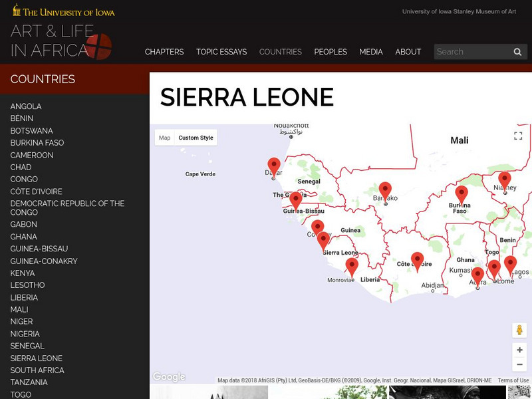Select Custom Style map type

click(x=196, y=138)
